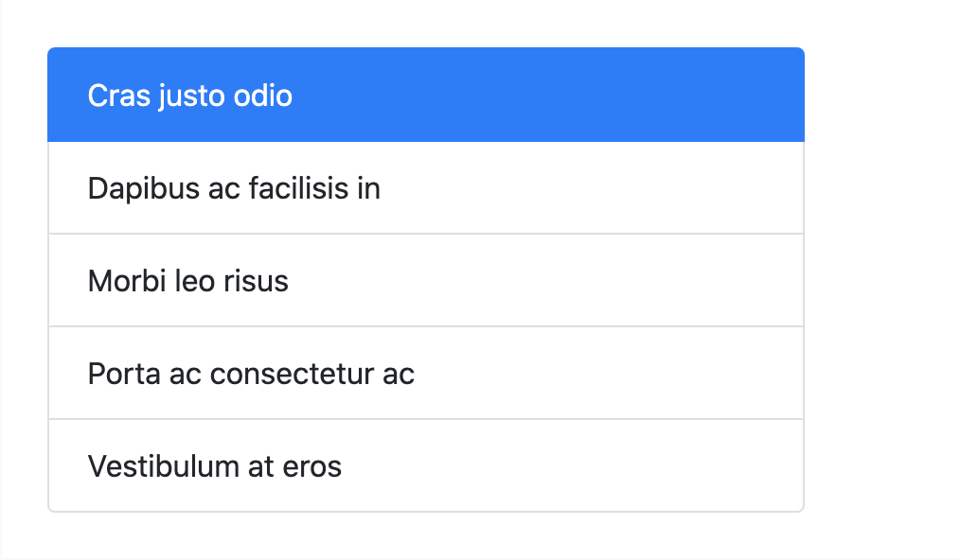This screenshot has width=960, height=560.
Task: Click the "Vestibulum at eros" text
Action: 215,466
